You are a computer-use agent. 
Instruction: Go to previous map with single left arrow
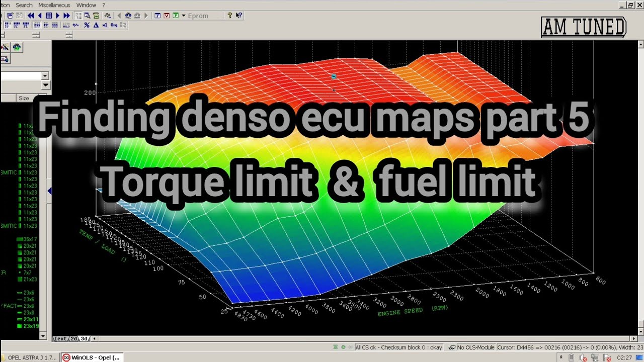pos(40,16)
